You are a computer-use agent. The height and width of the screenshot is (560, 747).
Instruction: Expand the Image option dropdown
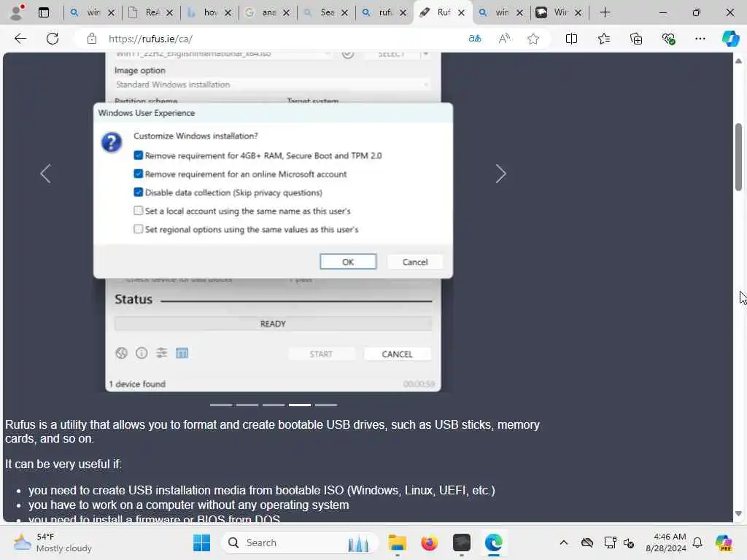coord(272,85)
